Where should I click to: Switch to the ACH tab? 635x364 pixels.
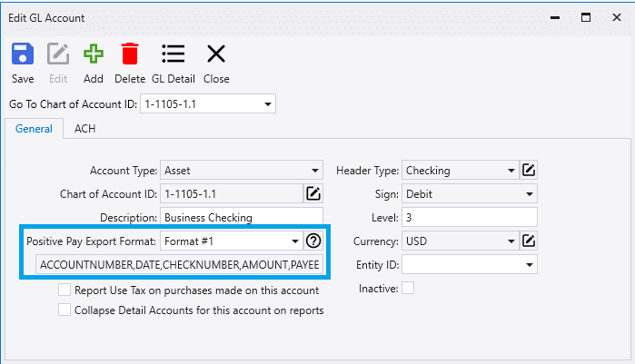[x=84, y=129]
